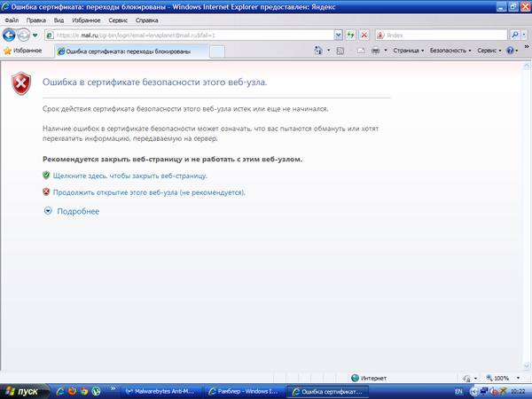Open the Избранное menu in menu bar
The width and height of the screenshot is (532, 399).
pyautogui.click(x=87, y=19)
